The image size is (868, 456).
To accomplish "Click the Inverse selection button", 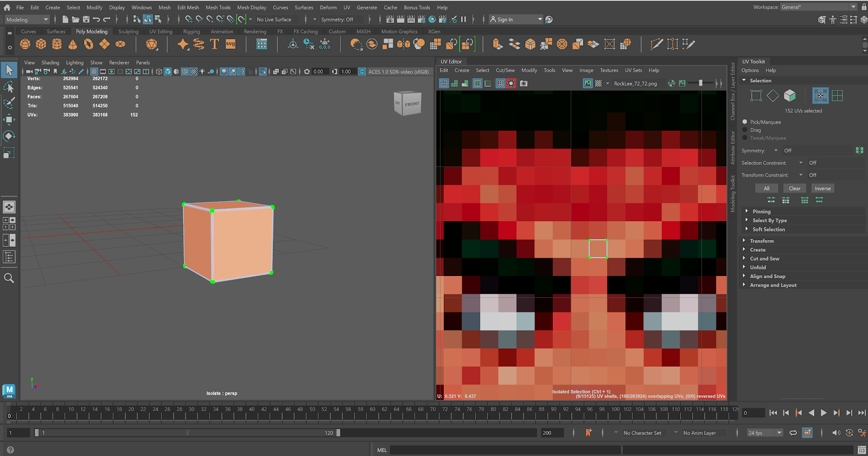I will click(822, 189).
